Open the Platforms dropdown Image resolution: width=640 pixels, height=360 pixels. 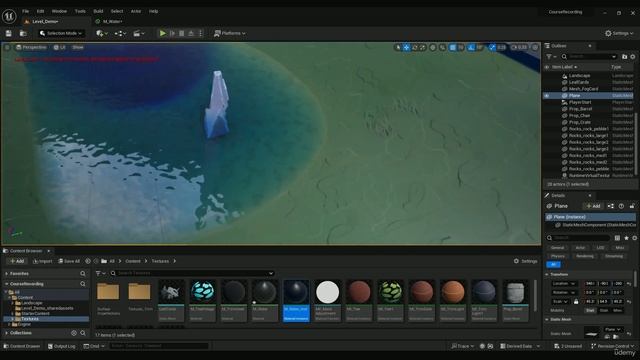230,33
